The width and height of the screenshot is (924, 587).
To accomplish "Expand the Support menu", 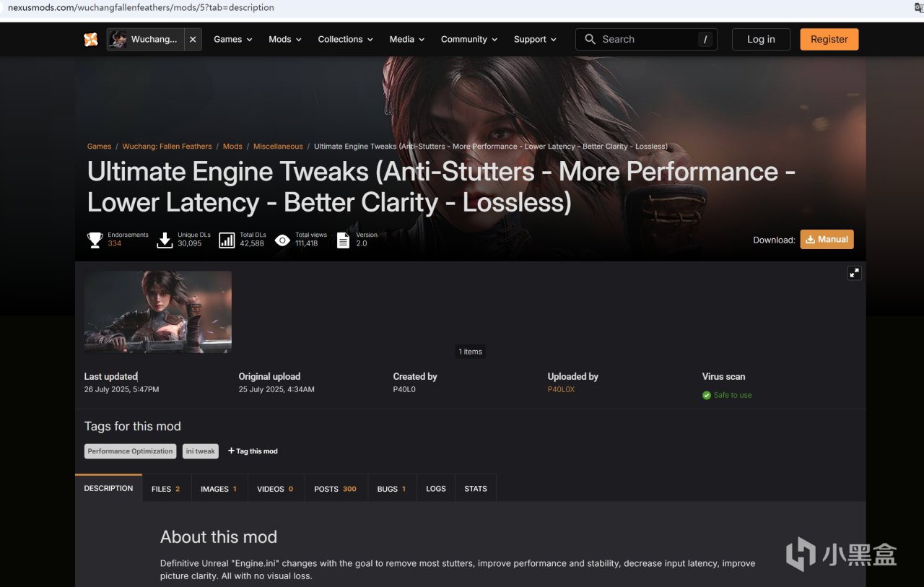I will [x=535, y=40].
